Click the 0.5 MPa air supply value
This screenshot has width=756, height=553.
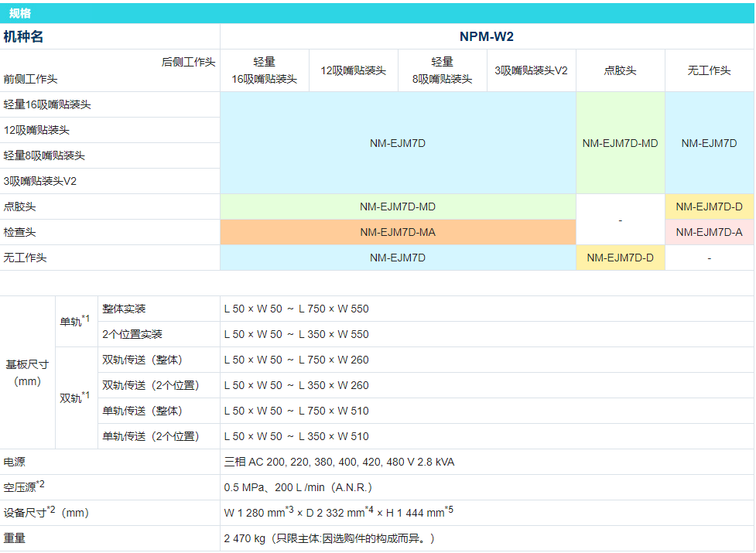coord(298,487)
